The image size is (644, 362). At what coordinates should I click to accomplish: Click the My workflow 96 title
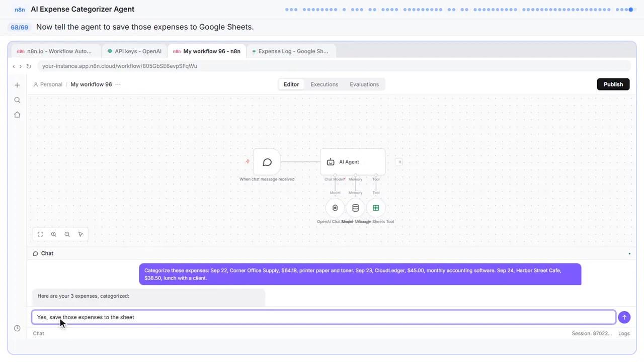[x=91, y=84]
